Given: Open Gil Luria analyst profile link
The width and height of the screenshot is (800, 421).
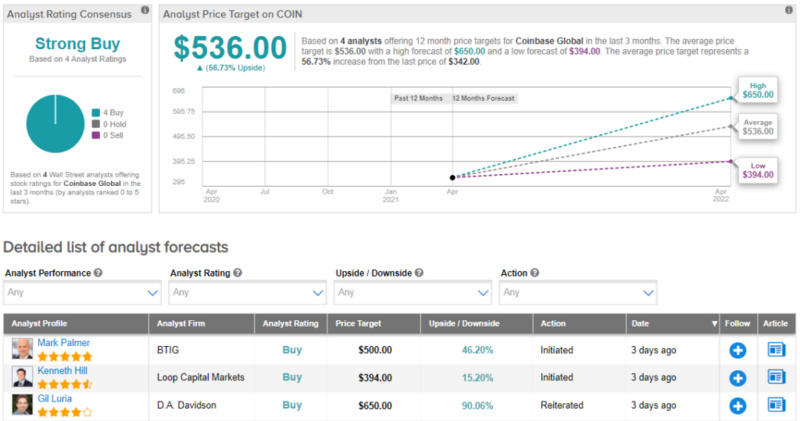Looking at the screenshot, I should point(57,398).
